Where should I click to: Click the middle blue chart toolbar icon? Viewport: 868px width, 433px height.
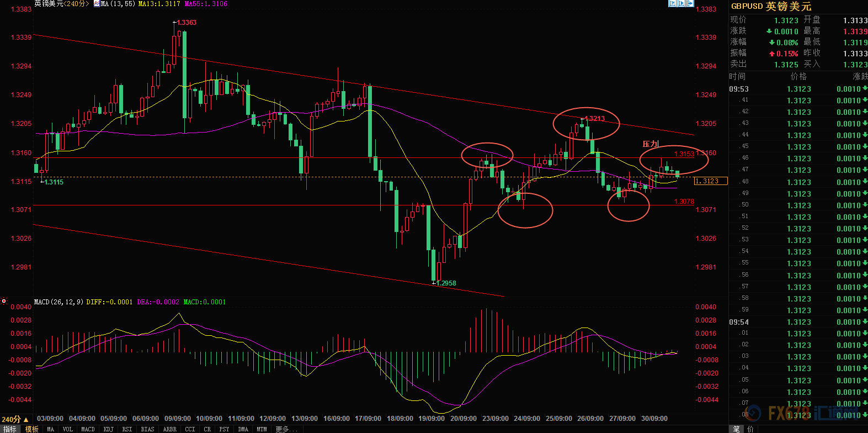681,3
